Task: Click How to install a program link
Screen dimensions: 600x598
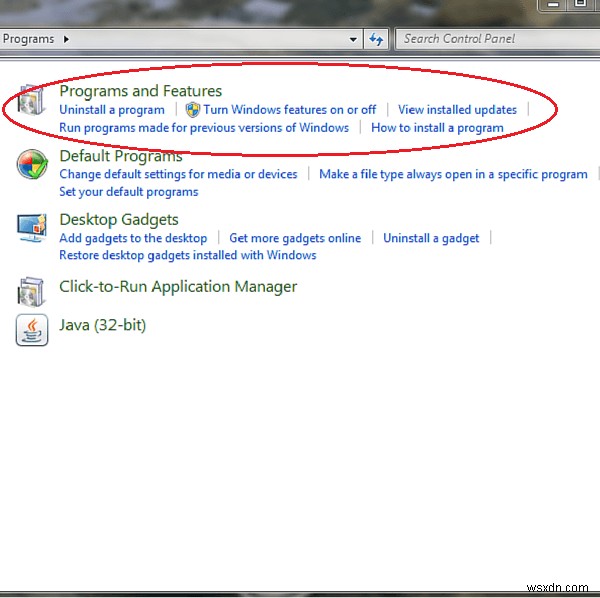Action: (437, 128)
